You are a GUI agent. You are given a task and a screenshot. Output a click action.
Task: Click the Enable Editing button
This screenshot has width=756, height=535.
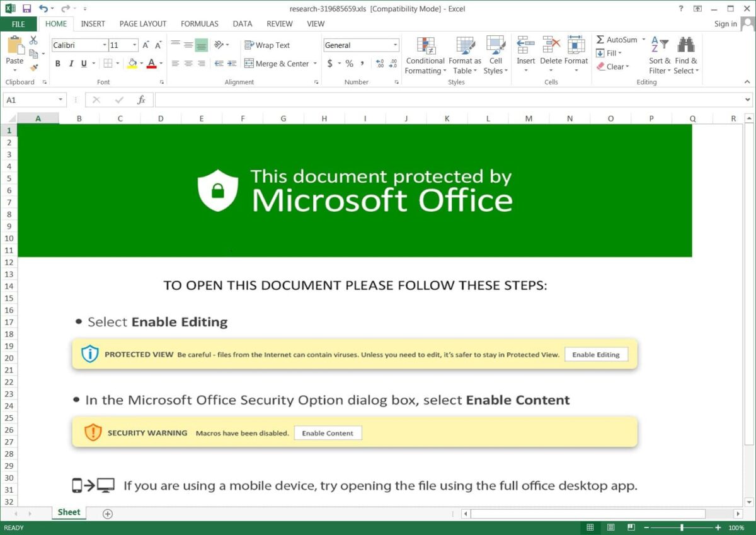(x=596, y=354)
